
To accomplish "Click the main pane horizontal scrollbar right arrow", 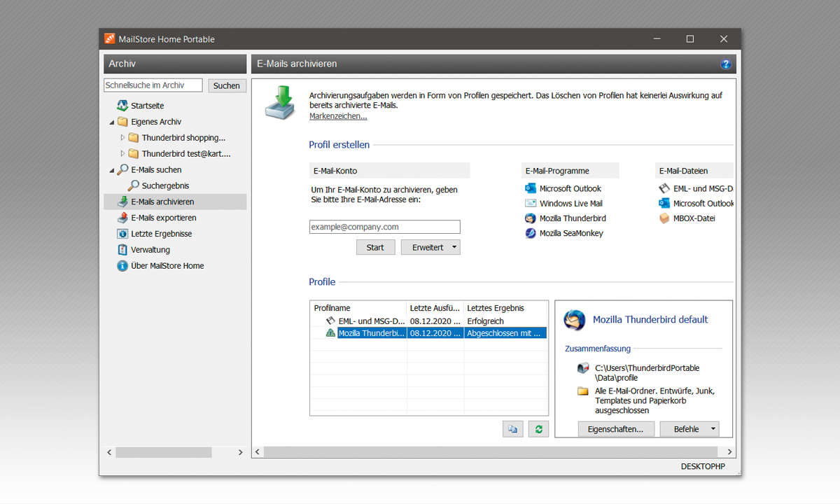I will pyautogui.click(x=730, y=453).
